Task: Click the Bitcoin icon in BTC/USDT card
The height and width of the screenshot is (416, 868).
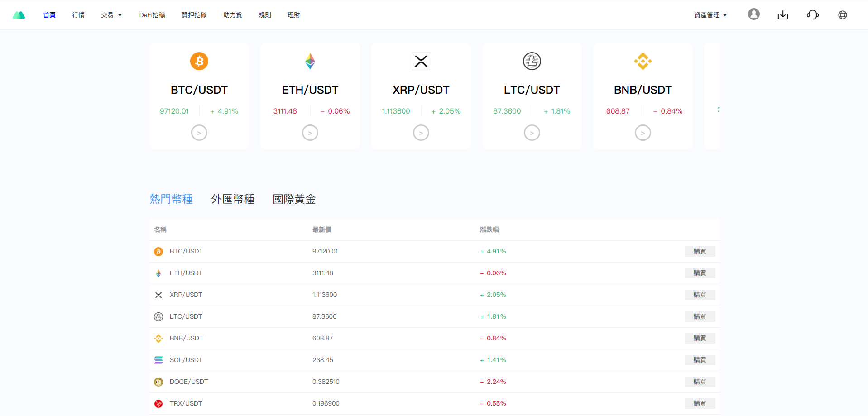Action: [x=199, y=61]
